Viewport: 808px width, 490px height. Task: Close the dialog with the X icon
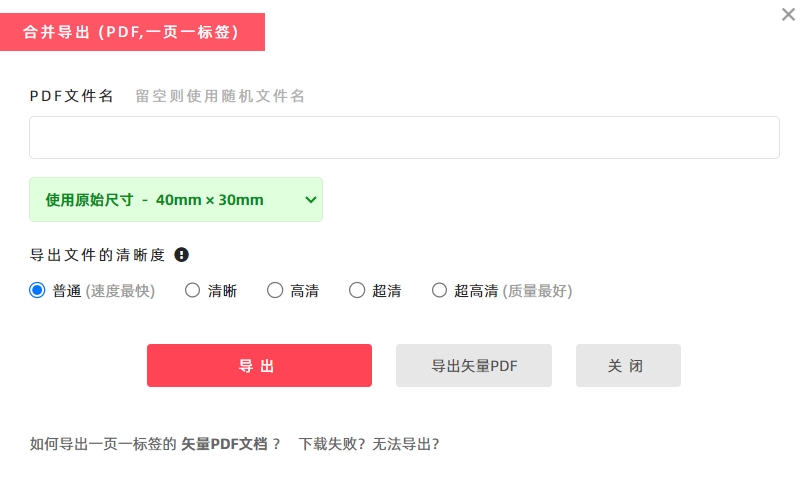click(x=788, y=14)
